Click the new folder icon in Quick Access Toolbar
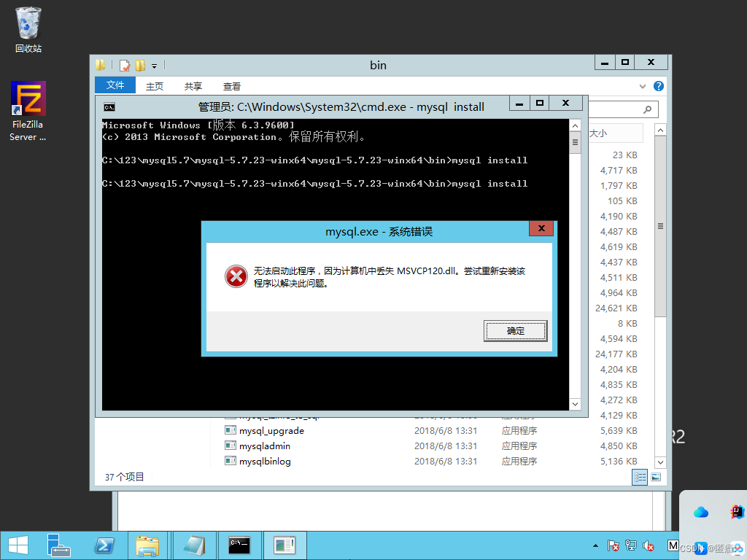 click(139, 65)
